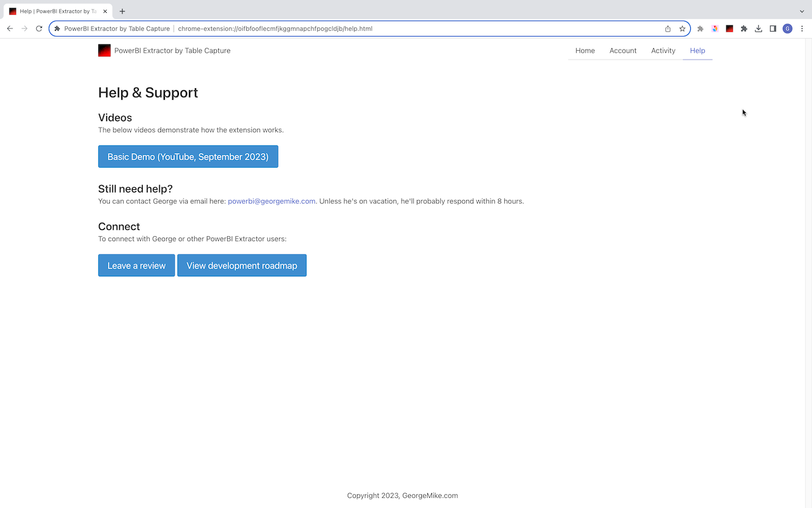The height and width of the screenshot is (508, 812).
Task: Click the Videos heading
Action: tap(115, 117)
